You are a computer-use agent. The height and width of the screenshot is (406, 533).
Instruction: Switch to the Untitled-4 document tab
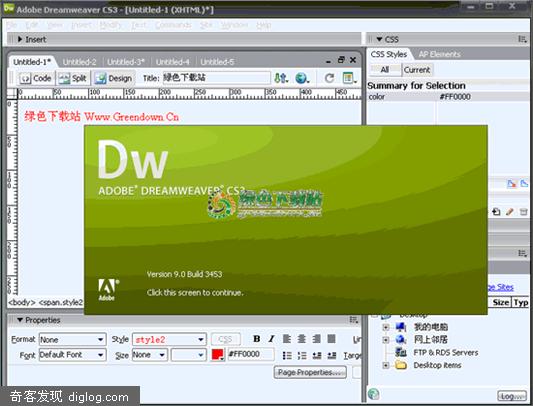tap(172, 62)
